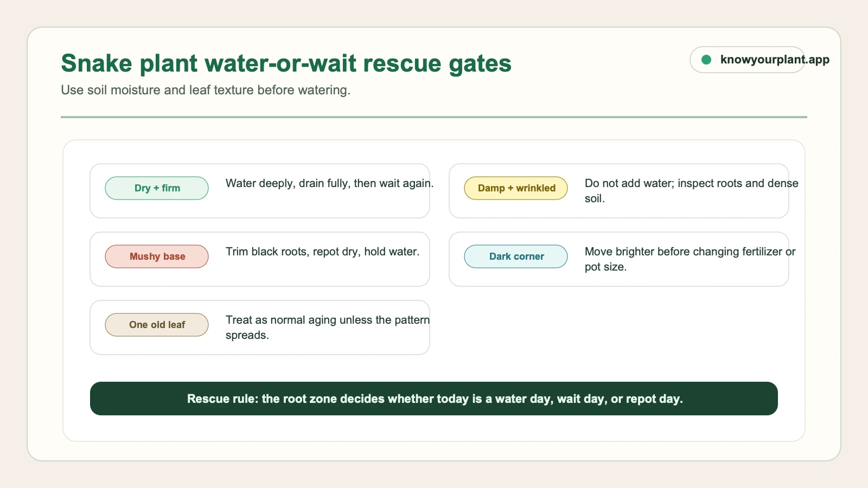This screenshot has height=488, width=868.
Task: Click the subtitle about soil moisture and leaf texture
Action: [206, 90]
